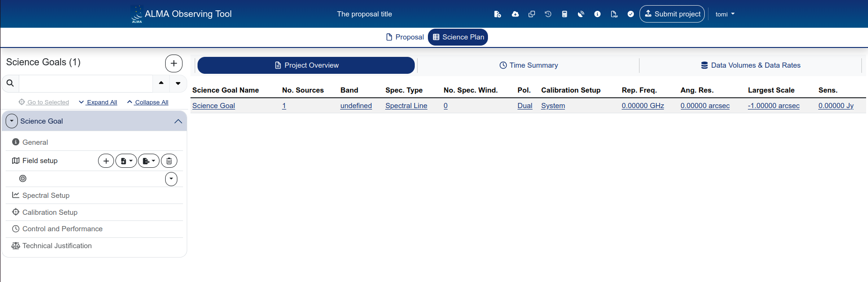Click the No. Sources value 1 link

coord(284,106)
